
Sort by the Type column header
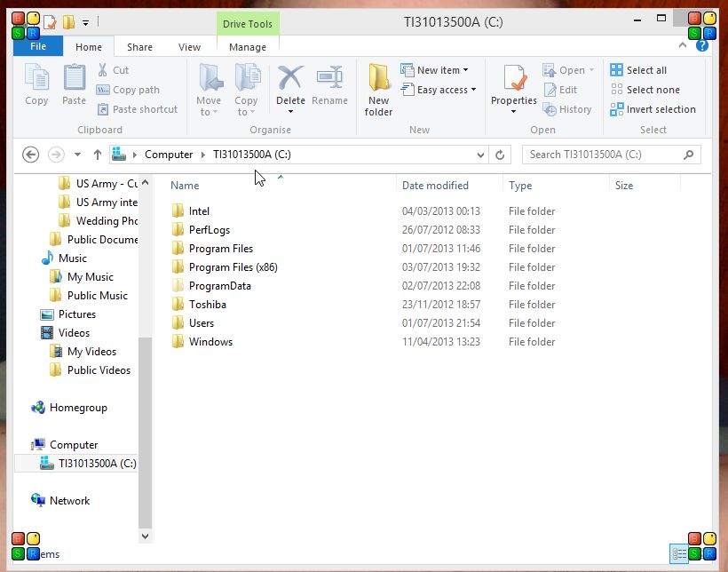pos(520,186)
